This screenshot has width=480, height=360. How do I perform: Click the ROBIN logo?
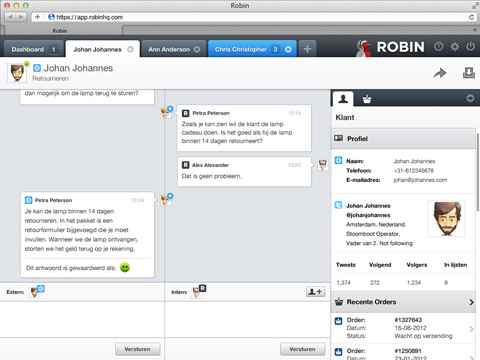(391, 47)
